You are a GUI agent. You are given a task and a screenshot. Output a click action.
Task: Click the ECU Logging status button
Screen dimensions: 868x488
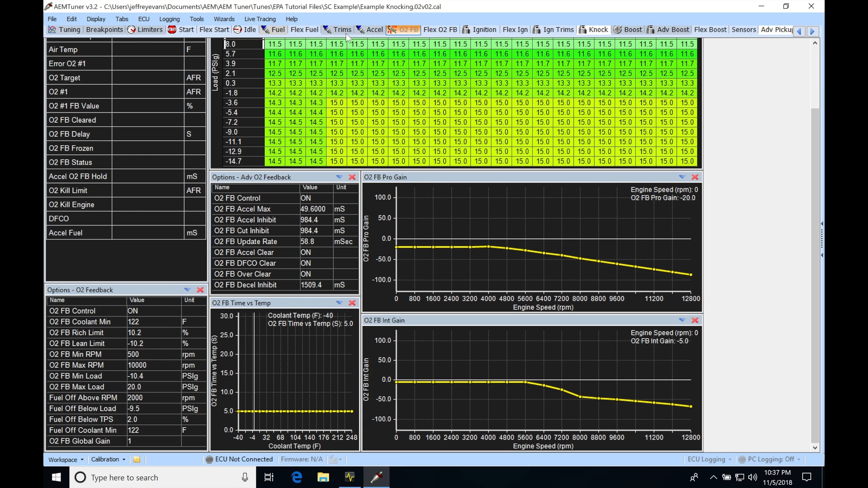coord(708,459)
